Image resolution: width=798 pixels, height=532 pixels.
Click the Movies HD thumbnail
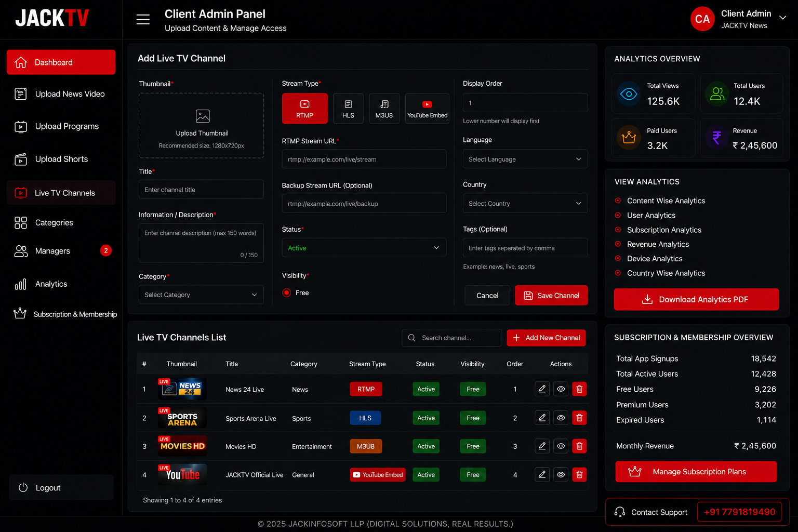click(x=182, y=446)
